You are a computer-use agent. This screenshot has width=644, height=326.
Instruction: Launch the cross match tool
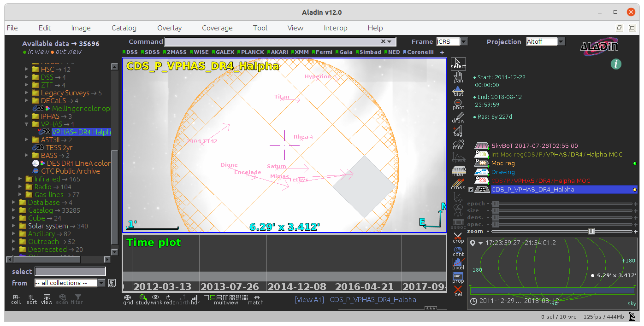coord(458,184)
